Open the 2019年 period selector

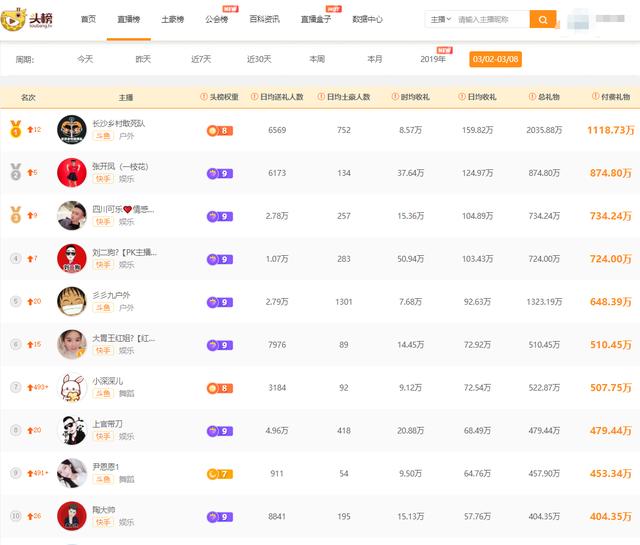coord(433,59)
